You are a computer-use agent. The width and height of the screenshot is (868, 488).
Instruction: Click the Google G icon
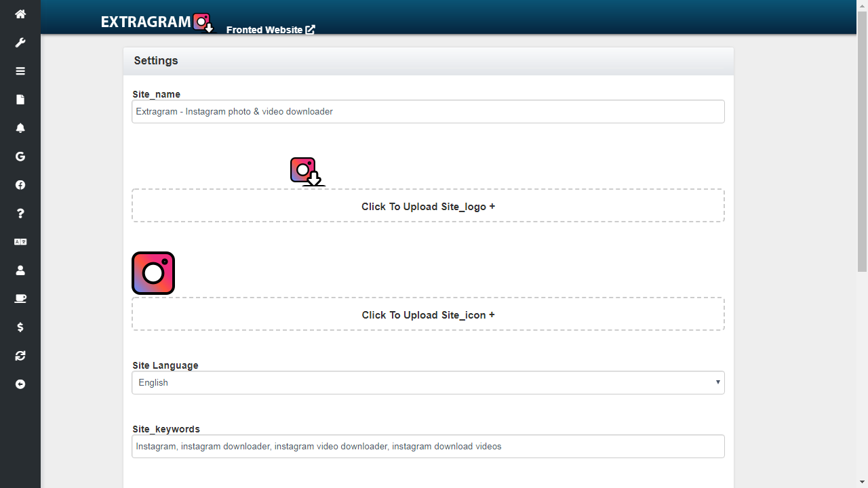point(20,157)
